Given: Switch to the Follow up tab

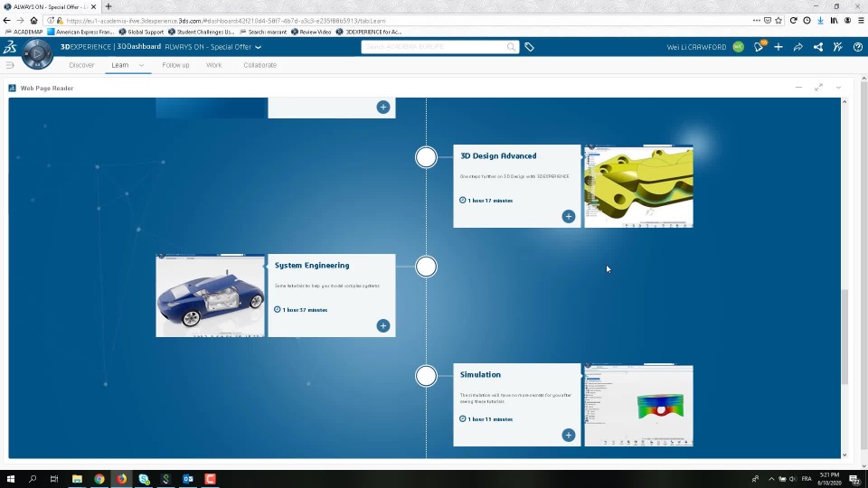Looking at the screenshot, I should click(x=175, y=65).
